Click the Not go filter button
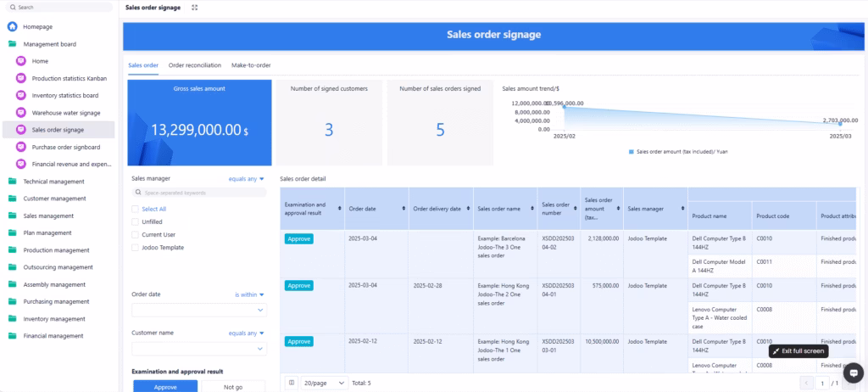Screen dimensions: 868x392 click(x=232, y=386)
